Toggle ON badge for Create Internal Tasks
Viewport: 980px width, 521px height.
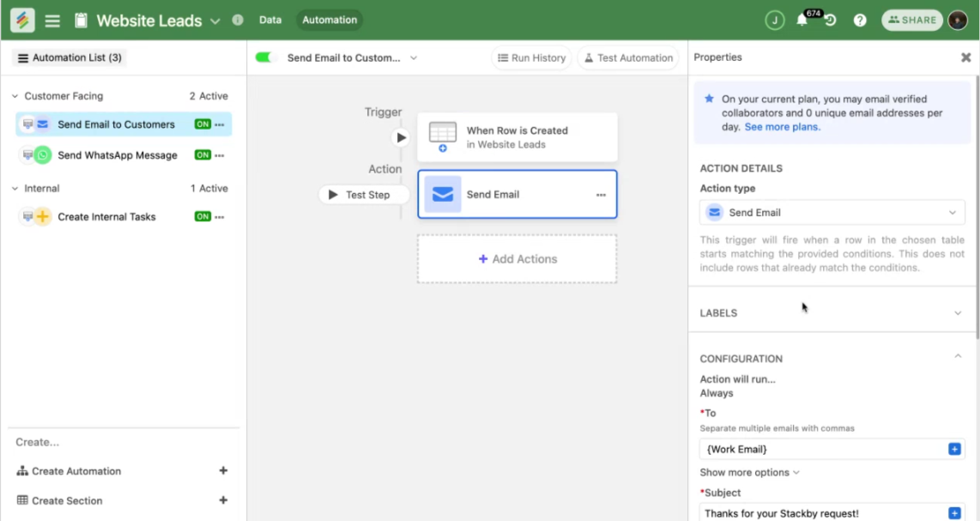point(203,217)
